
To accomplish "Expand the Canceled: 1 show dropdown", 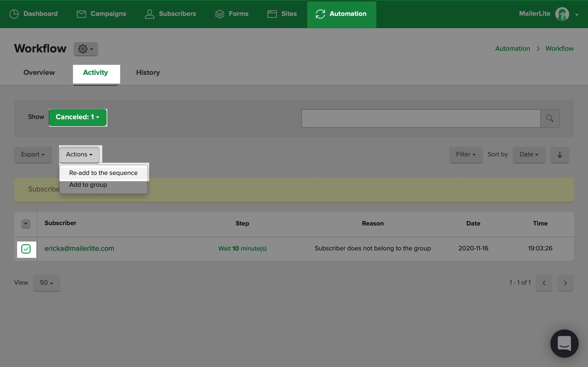I will tap(78, 117).
